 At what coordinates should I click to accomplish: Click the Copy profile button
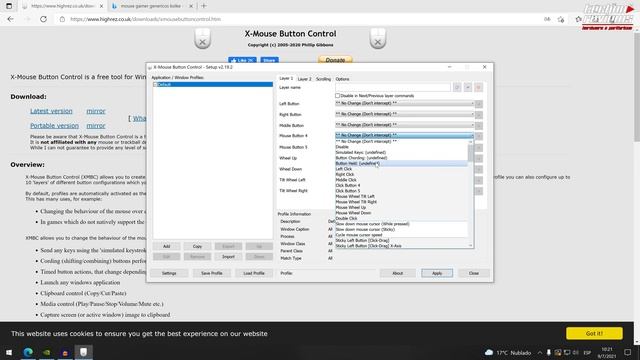[x=197, y=246]
